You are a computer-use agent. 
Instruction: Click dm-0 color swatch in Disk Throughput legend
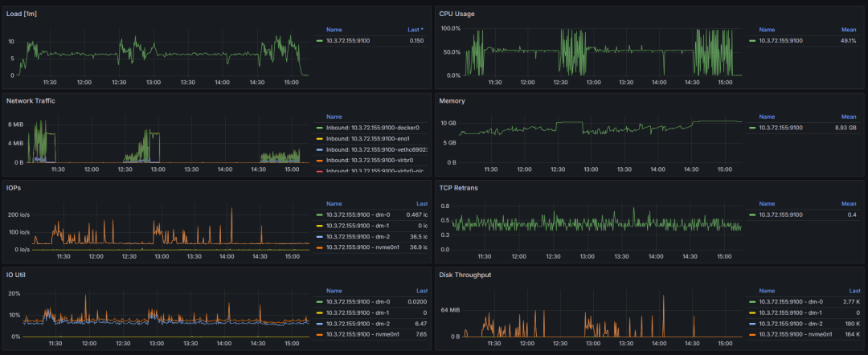point(751,301)
